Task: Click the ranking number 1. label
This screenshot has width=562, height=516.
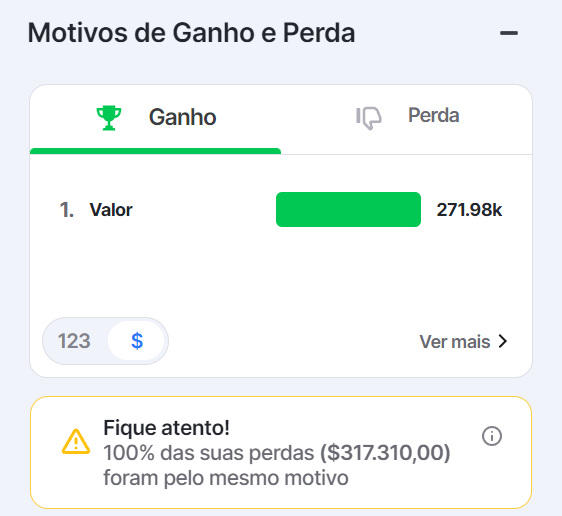Action: (67, 210)
